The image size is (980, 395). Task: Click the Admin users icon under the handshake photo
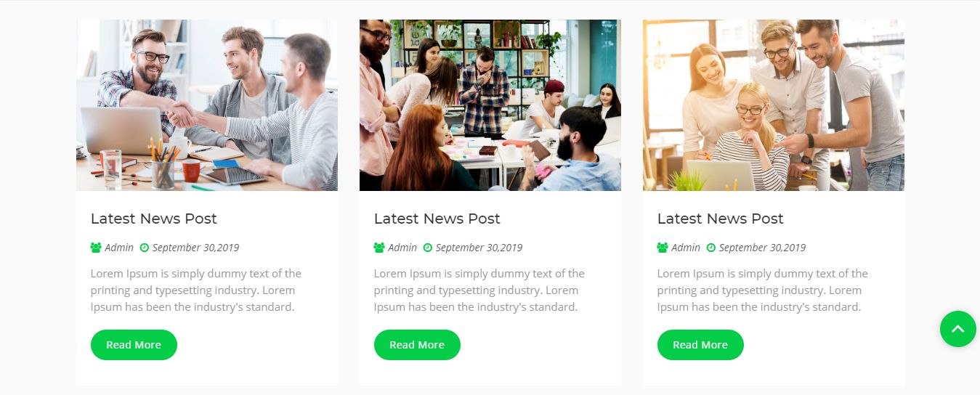click(96, 248)
